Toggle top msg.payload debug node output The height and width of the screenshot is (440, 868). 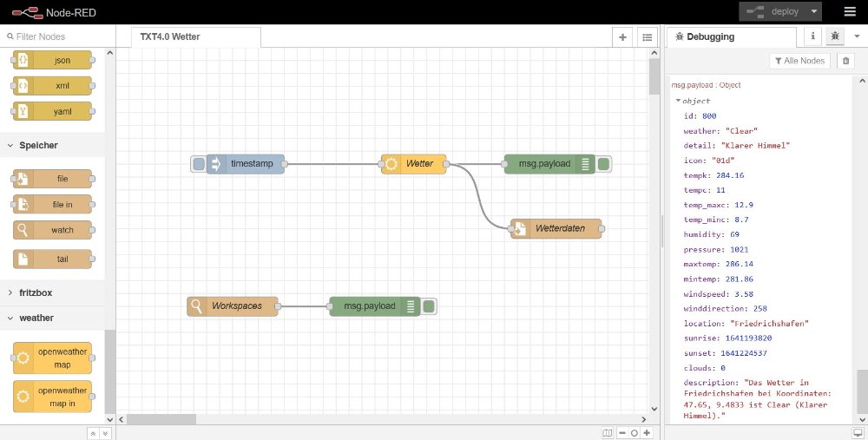click(x=604, y=164)
